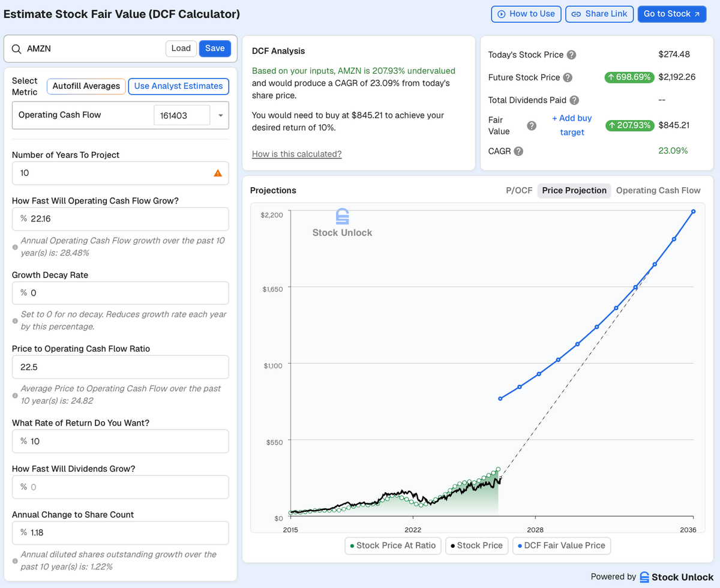720x588 pixels.
Task: Click the How to Use button
Action: coord(526,14)
